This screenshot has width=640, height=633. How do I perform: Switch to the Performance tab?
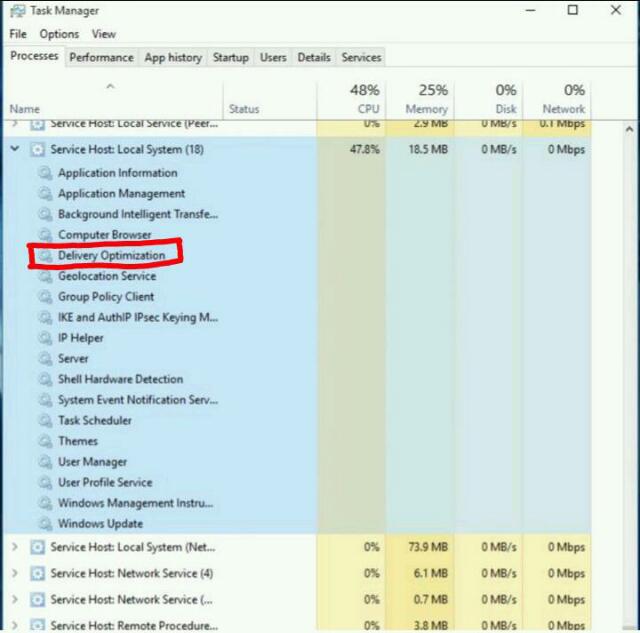click(x=101, y=58)
